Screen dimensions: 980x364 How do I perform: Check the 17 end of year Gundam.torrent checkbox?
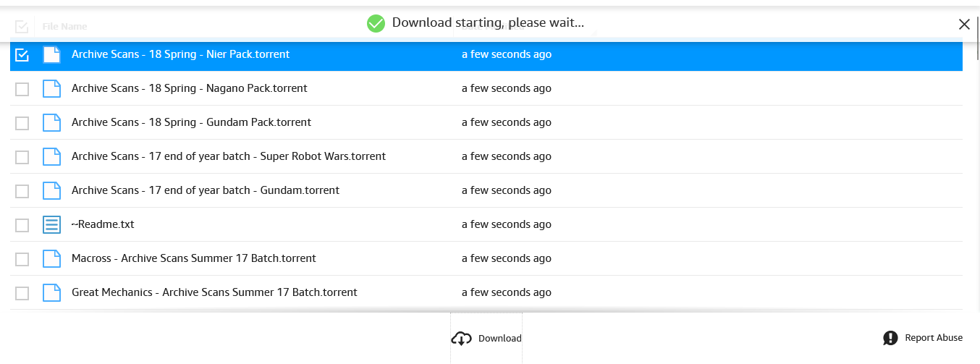(22, 190)
